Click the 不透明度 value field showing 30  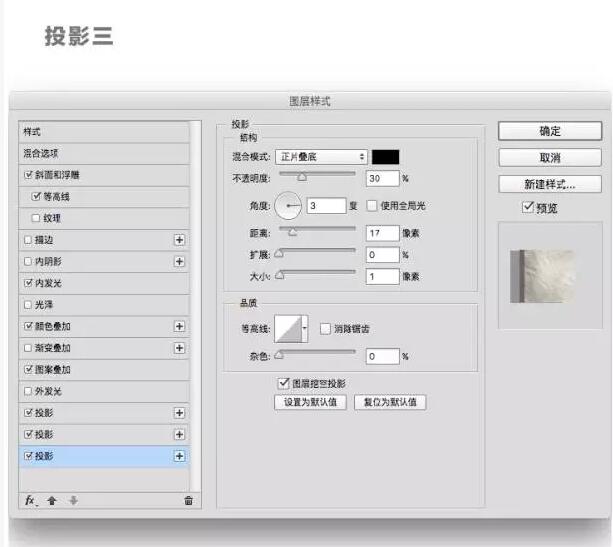point(383,178)
